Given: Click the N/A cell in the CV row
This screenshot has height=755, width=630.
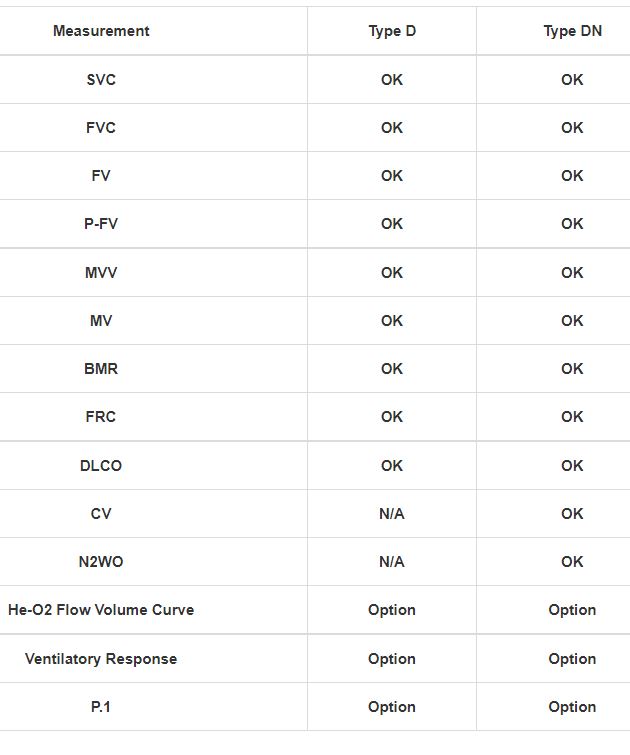Looking at the screenshot, I should [x=392, y=513].
